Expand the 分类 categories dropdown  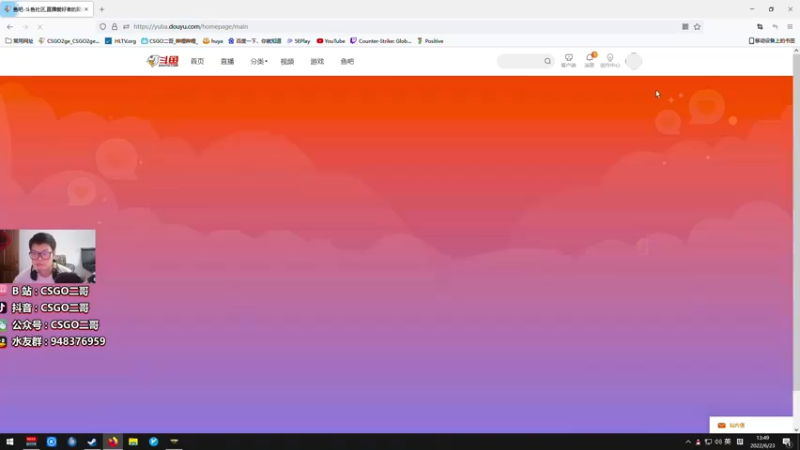point(259,61)
